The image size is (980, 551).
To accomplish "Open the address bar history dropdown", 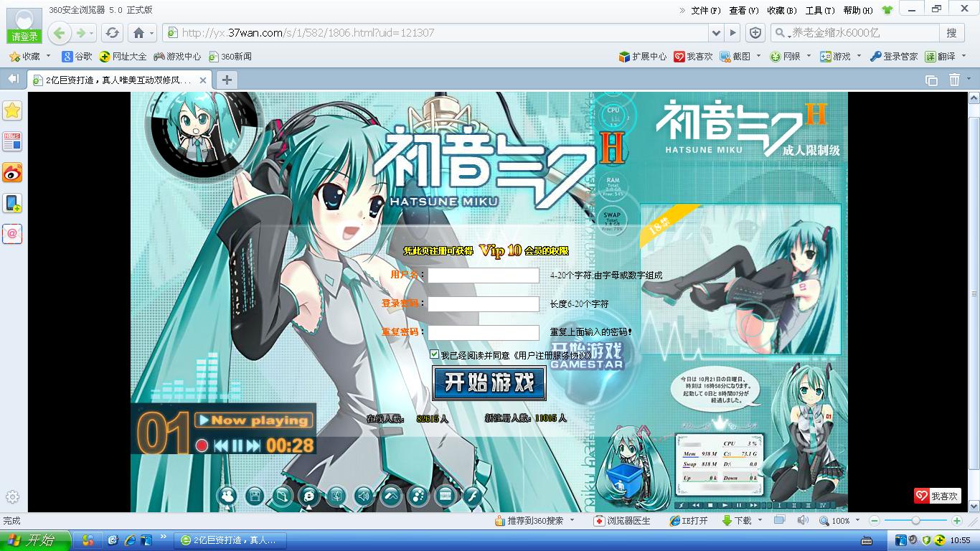I will tap(716, 33).
